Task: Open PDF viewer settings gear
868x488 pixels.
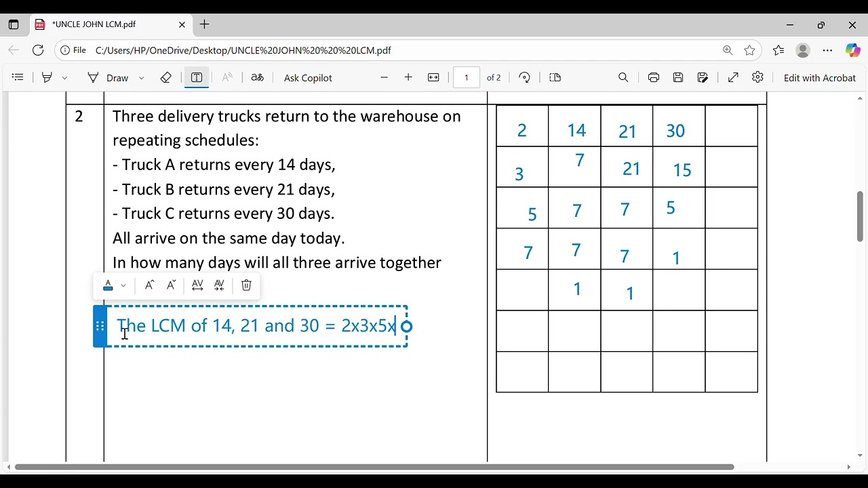Action: click(x=758, y=78)
